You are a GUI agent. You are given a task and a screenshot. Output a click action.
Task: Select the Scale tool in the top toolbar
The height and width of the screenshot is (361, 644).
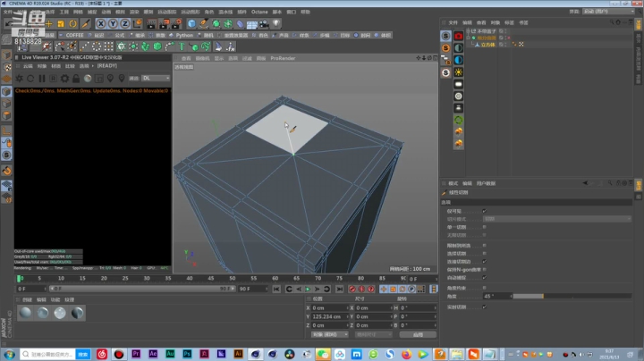click(61, 24)
